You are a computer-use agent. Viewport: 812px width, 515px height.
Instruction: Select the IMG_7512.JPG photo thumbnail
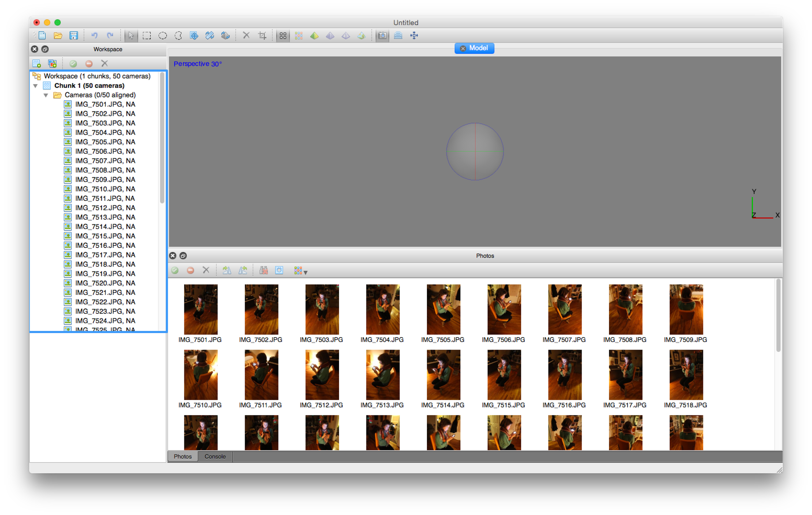point(322,375)
